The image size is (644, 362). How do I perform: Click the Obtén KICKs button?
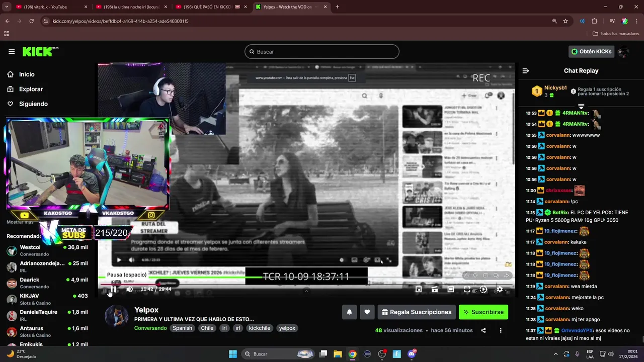592,51
